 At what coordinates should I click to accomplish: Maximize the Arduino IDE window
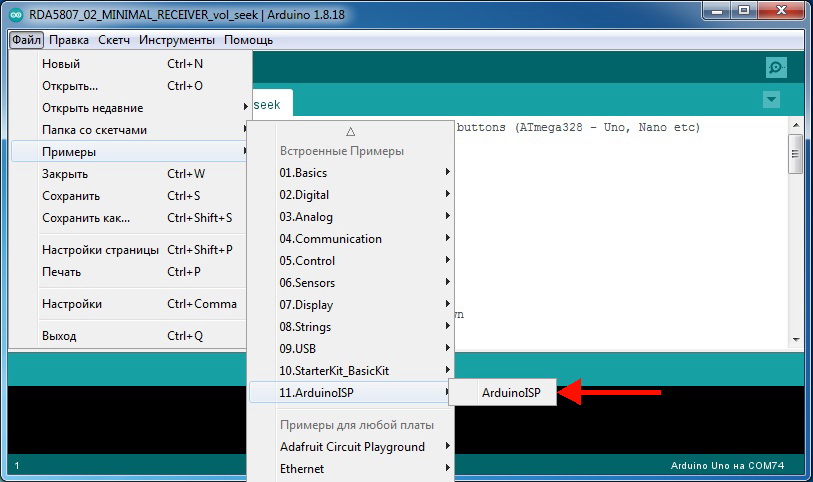point(744,12)
